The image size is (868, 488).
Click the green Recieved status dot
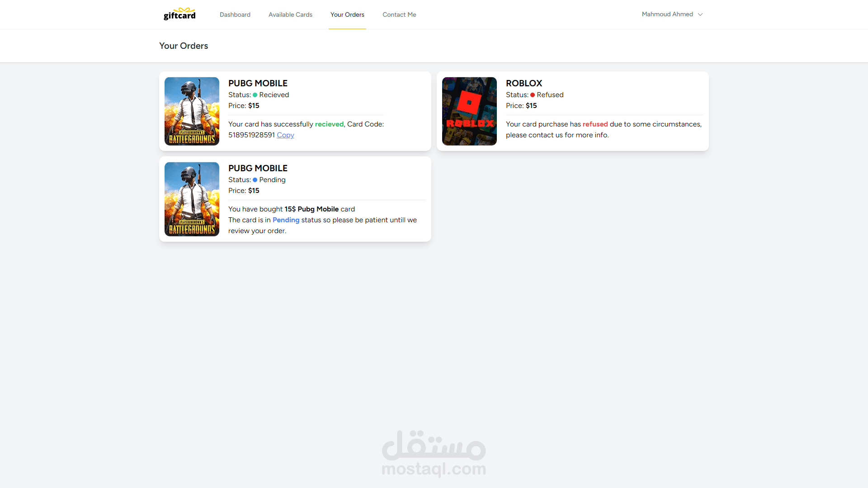point(255,95)
